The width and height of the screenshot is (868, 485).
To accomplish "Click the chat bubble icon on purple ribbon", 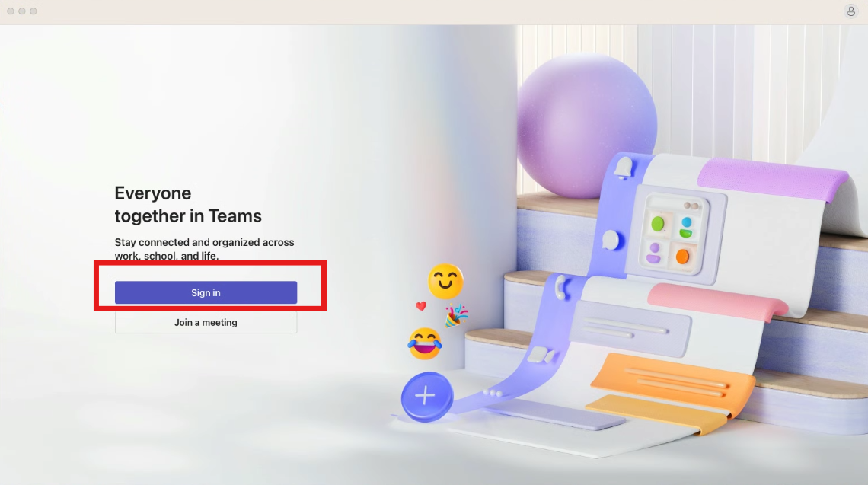I will point(611,241).
